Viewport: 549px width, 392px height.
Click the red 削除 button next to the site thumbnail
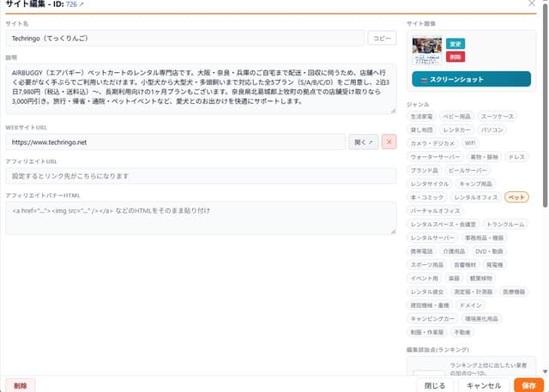coord(455,57)
